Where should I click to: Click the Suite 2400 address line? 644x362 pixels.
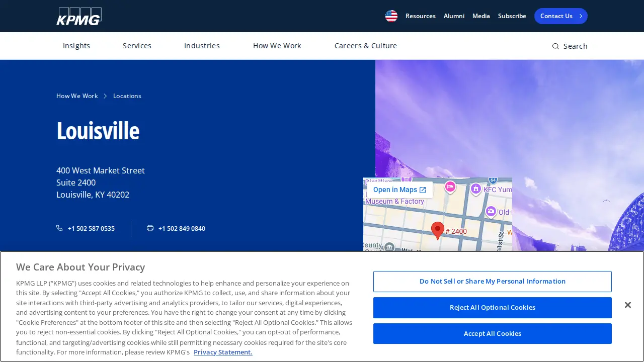click(76, 183)
